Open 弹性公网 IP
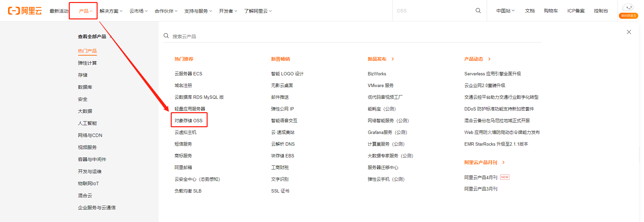644x222 pixels. [282, 109]
